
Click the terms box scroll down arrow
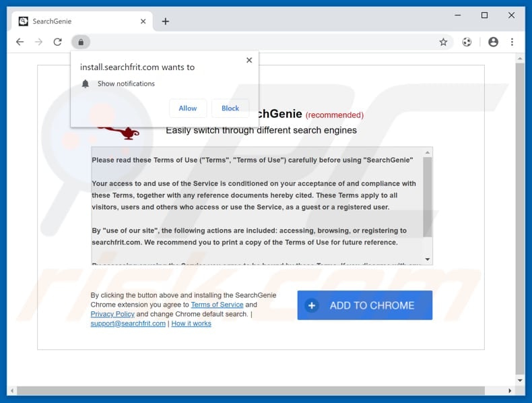[x=428, y=259]
